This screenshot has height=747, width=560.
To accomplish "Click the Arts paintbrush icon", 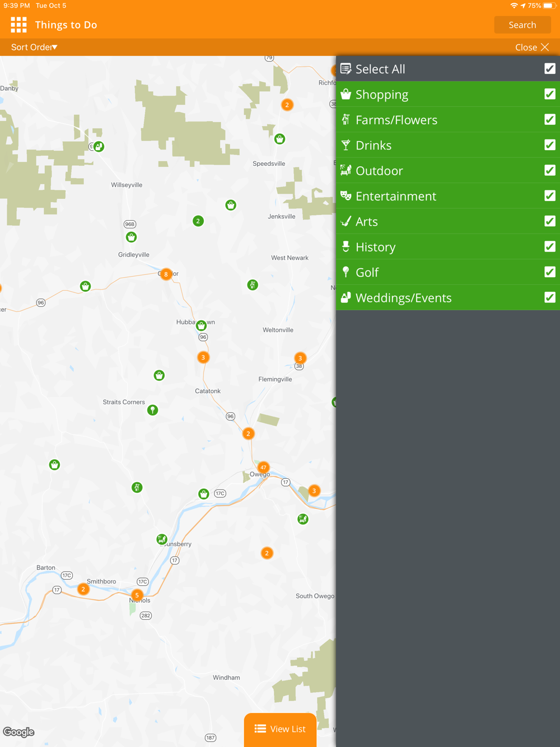I will [x=346, y=221].
